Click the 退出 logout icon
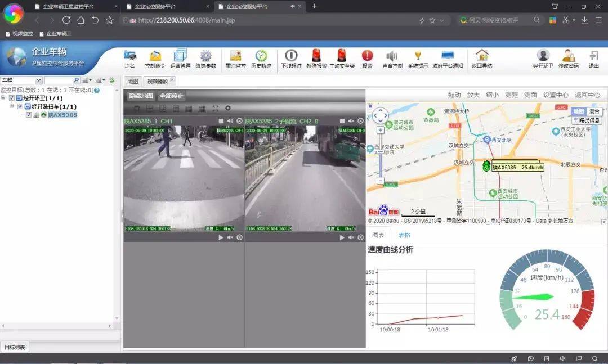Viewport: 608px width, 364px height. point(593,56)
